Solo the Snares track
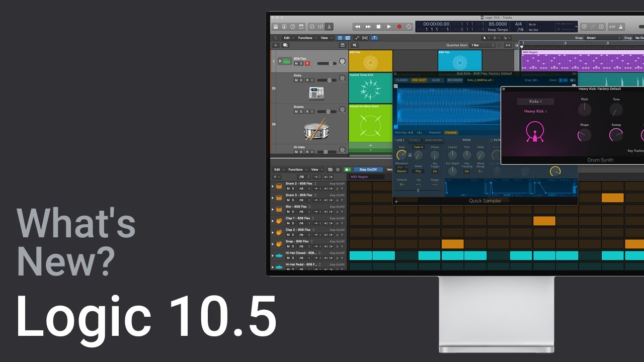This screenshot has height=362, width=644. 301,112
